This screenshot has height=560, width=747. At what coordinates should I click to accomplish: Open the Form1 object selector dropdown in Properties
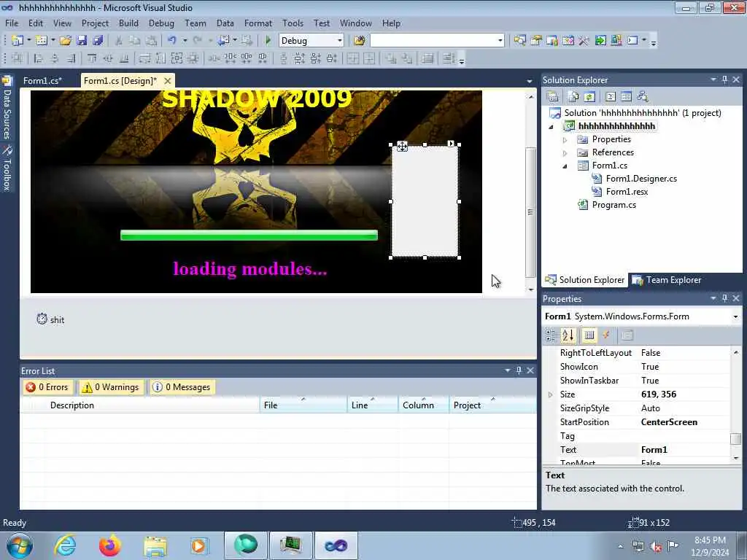pos(735,316)
